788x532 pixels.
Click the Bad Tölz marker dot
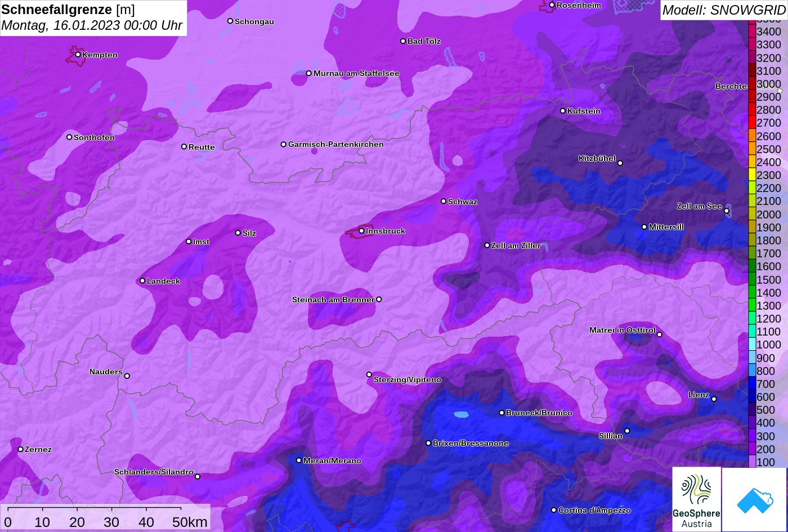(x=403, y=41)
